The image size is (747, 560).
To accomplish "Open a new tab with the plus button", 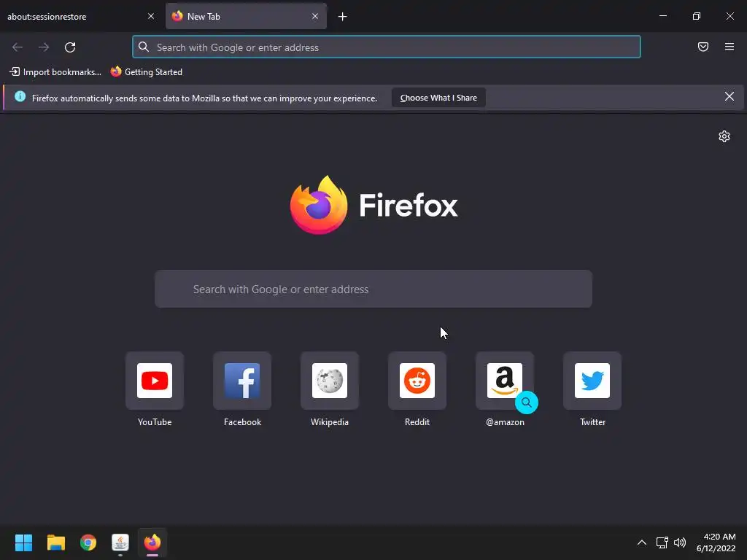I will pyautogui.click(x=343, y=17).
